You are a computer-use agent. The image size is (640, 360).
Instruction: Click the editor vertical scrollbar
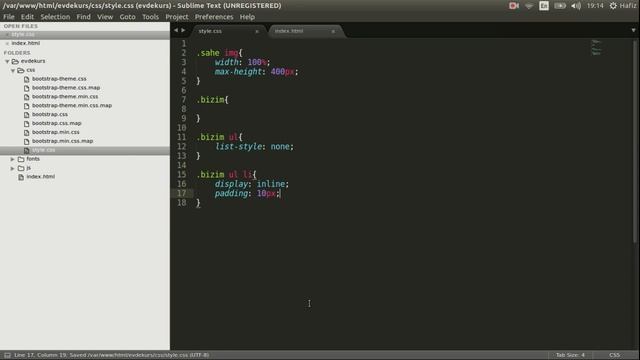(635, 141)
